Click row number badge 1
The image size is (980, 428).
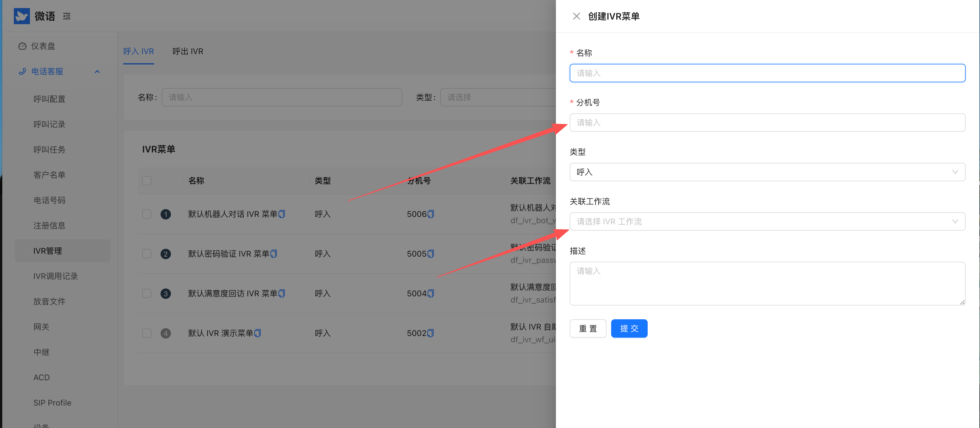[165, 214]
